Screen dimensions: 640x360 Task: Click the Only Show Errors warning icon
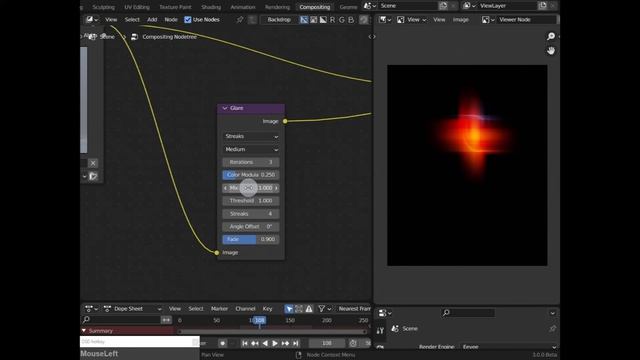pyautogui.click(x=309, y=309)
